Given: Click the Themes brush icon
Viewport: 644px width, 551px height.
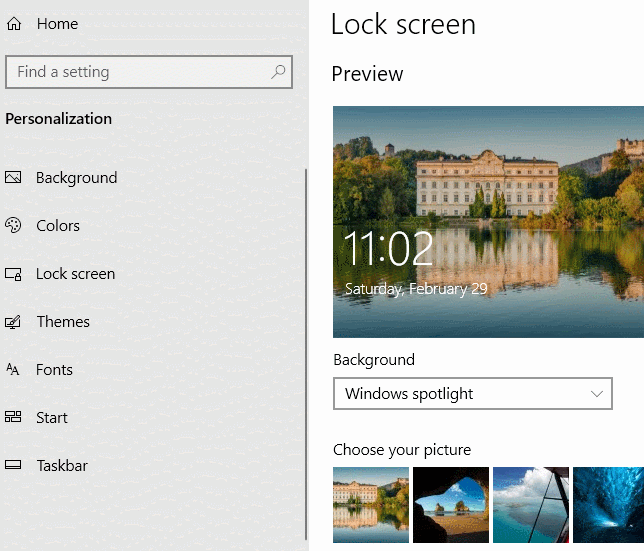Looking at the screenshot, I should (x=13, y=322).
